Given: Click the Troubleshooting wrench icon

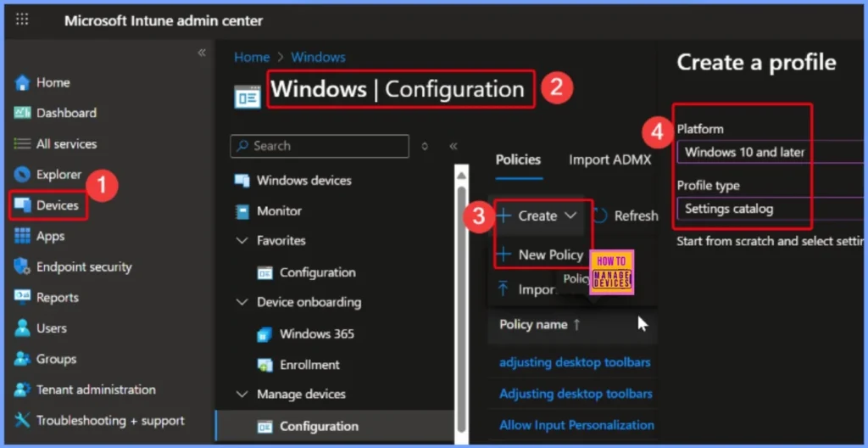Looking at the screenshot, I should [22, 420].
